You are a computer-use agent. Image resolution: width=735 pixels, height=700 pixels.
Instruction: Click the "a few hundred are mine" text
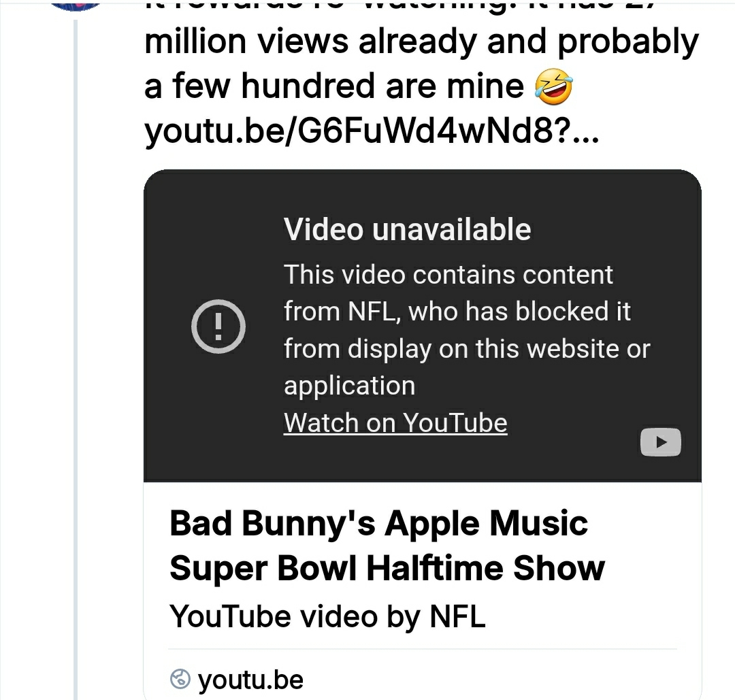(x=335, y=86)
